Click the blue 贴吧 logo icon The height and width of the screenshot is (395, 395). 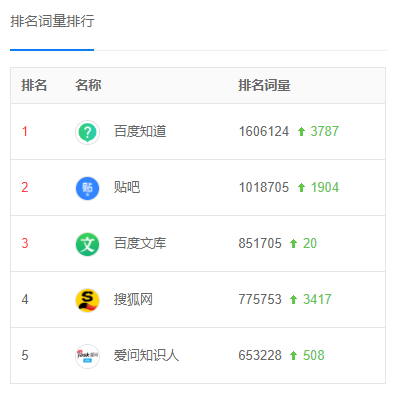click(87, 188)
